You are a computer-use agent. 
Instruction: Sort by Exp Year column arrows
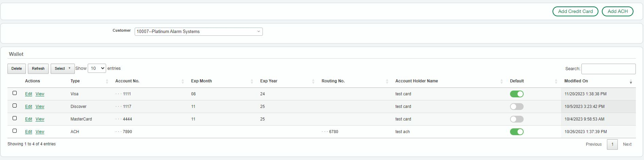[x=313, y=81]
